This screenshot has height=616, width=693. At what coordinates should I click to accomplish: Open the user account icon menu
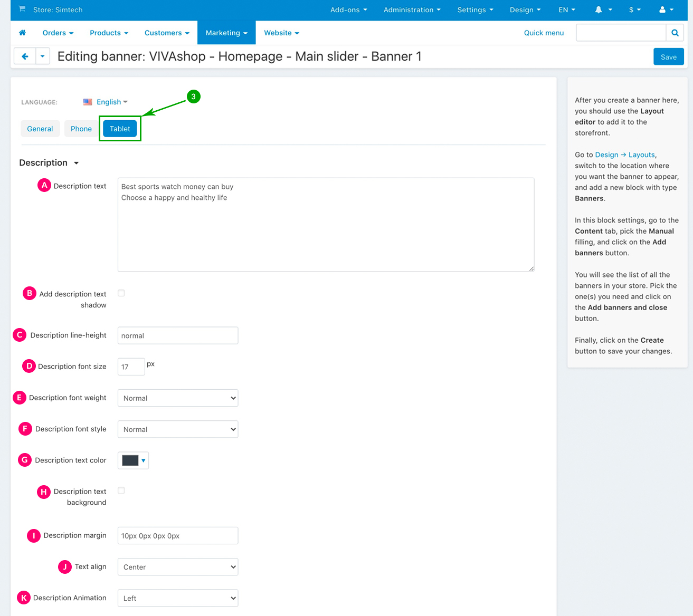click(663, 10)
